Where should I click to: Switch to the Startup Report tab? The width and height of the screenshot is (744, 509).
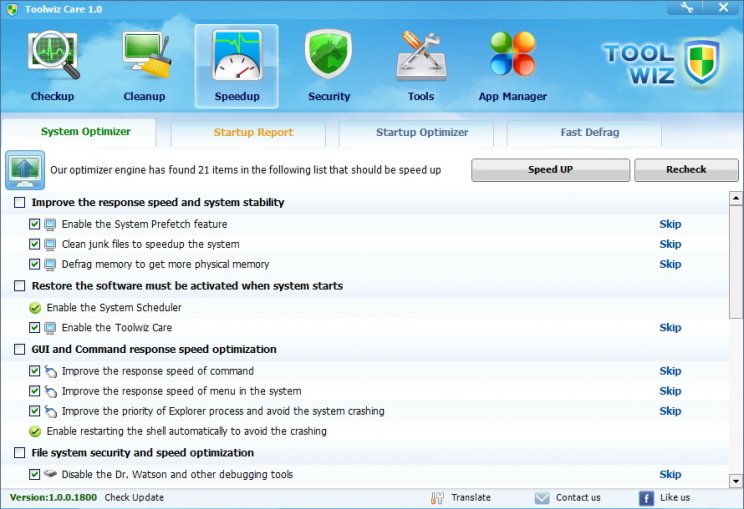tap(248, 133)
